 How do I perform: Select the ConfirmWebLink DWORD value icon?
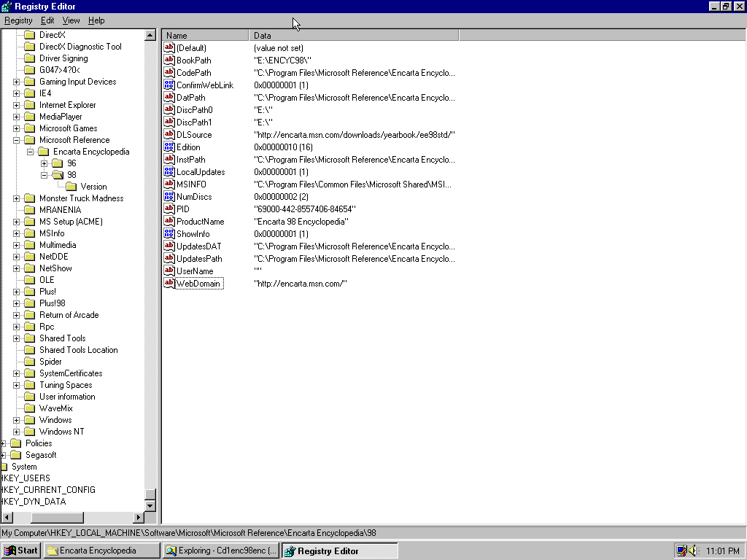click(169, 85)
